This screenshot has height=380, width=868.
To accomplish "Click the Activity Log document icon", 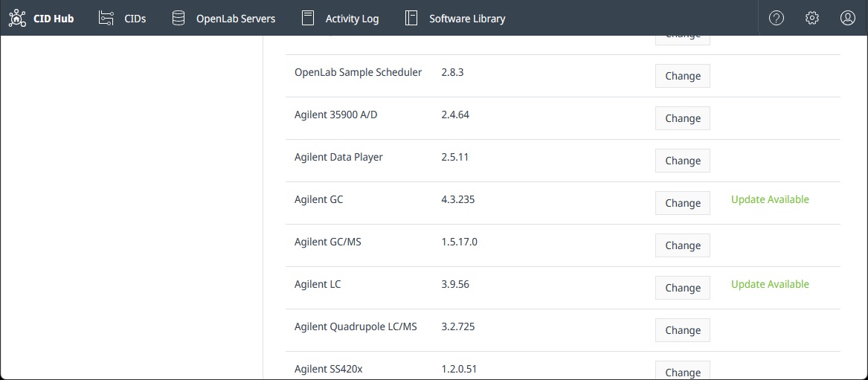I will click(308, 19).
